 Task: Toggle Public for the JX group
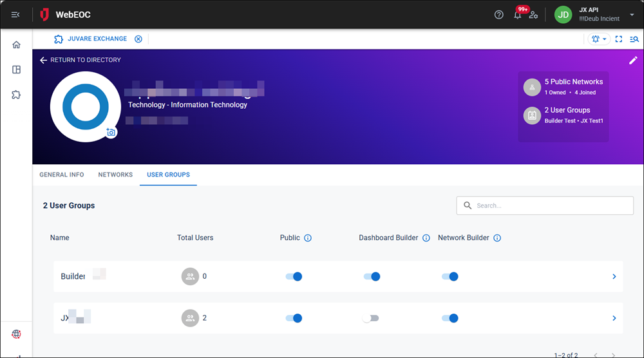point(294,318)
